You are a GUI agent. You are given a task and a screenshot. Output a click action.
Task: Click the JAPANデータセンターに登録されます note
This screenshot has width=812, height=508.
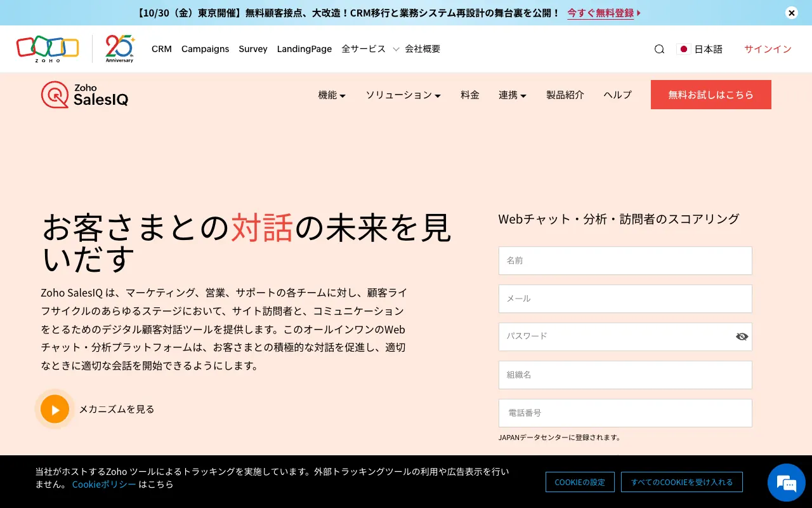(560, 438)
